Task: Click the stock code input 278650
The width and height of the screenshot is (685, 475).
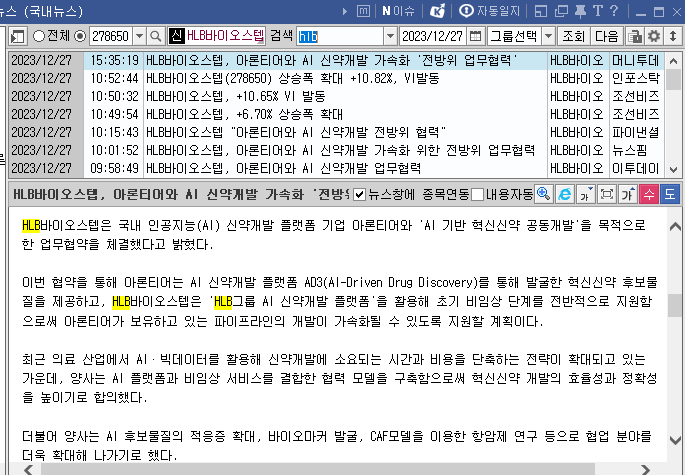Action: coord(111,36)
